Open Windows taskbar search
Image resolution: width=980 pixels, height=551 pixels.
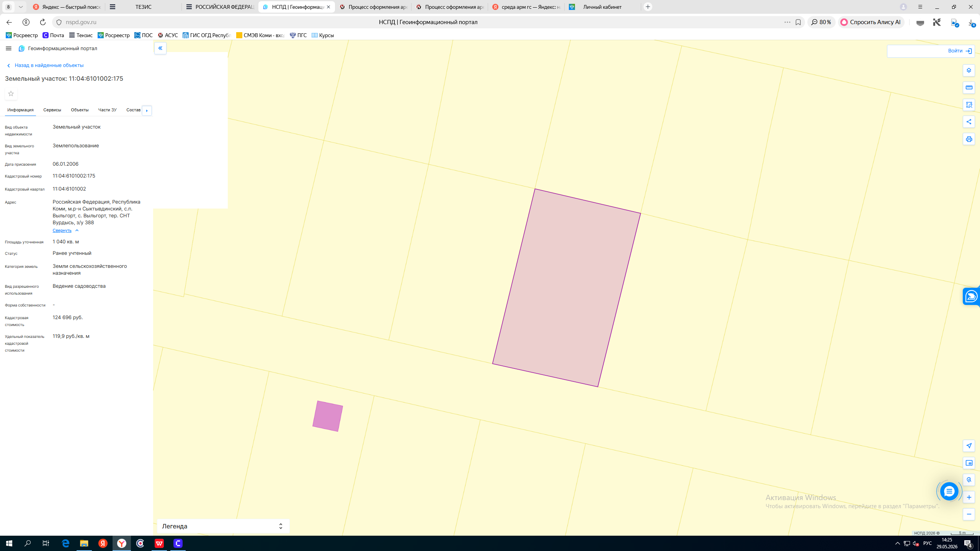pyautogui.click(x=28, y=543)
